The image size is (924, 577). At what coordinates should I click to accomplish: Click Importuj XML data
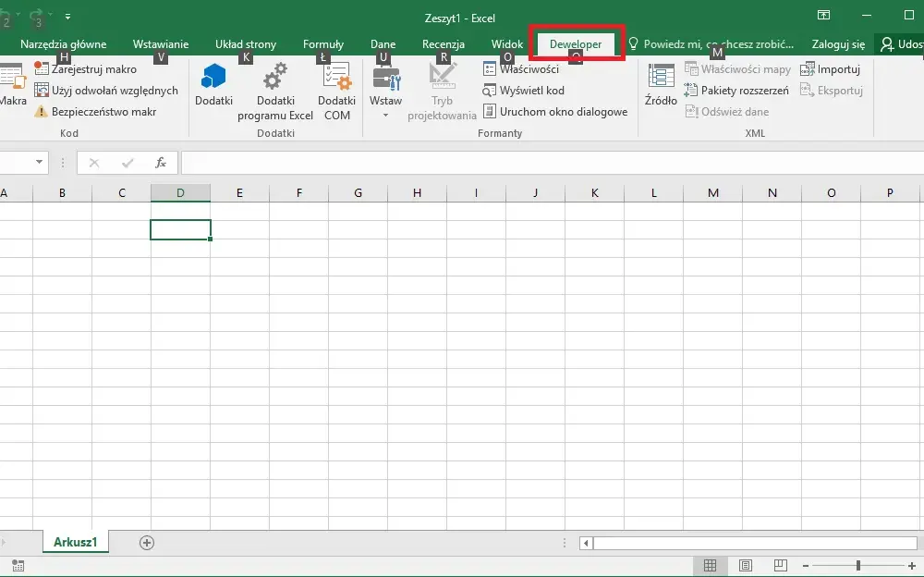831,69
